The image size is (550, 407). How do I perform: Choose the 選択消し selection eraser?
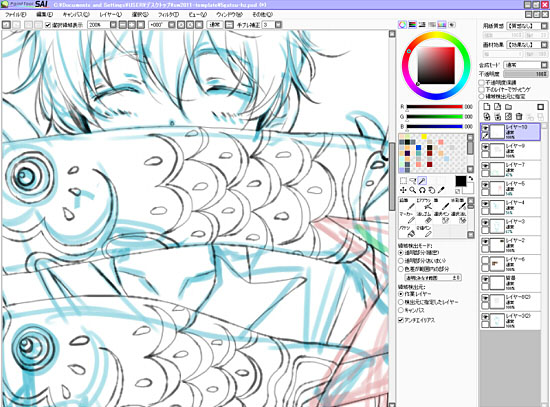[458, 218]
